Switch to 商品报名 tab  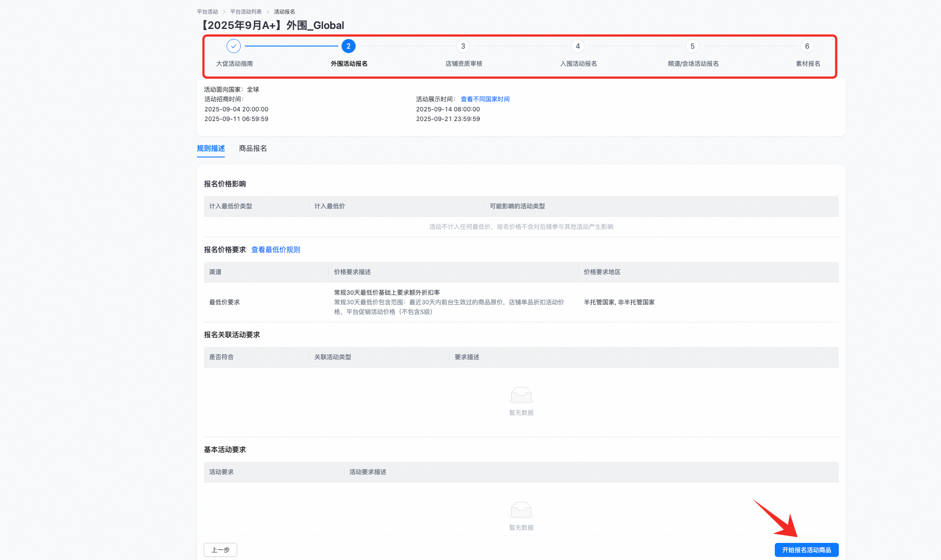(x=253, y=148)
